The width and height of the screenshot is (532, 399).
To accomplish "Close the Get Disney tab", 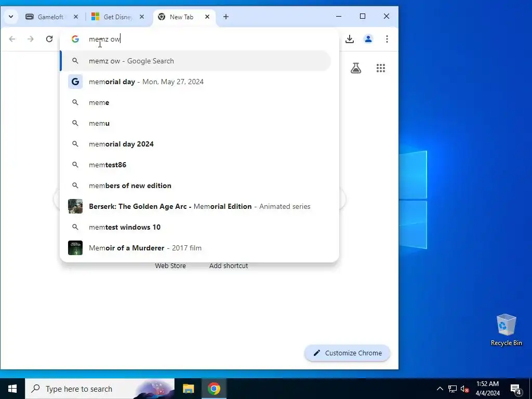I will pyautogui.click(x=142, y=17).
